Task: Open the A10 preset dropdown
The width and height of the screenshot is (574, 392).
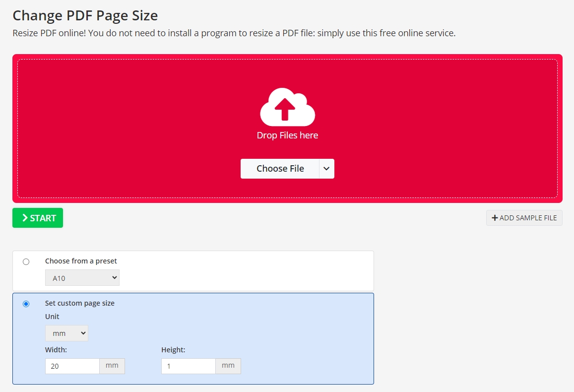Action: [x=82, y=277]
